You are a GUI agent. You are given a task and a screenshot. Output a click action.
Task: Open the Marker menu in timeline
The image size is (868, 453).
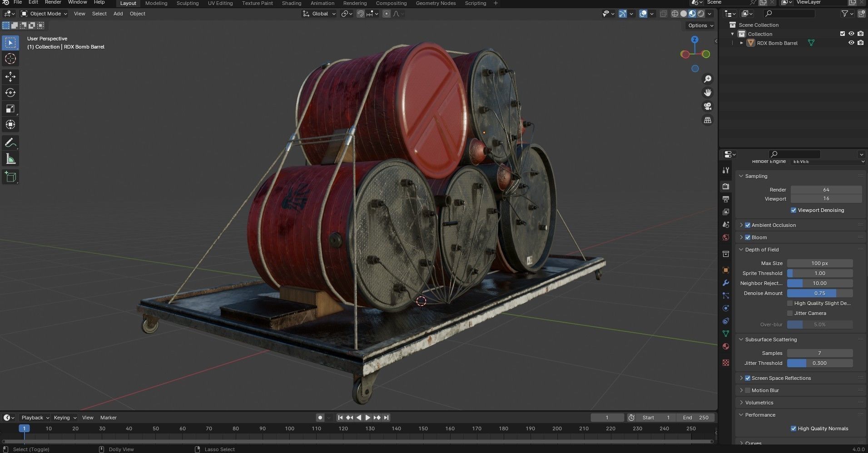pos(109,418)
